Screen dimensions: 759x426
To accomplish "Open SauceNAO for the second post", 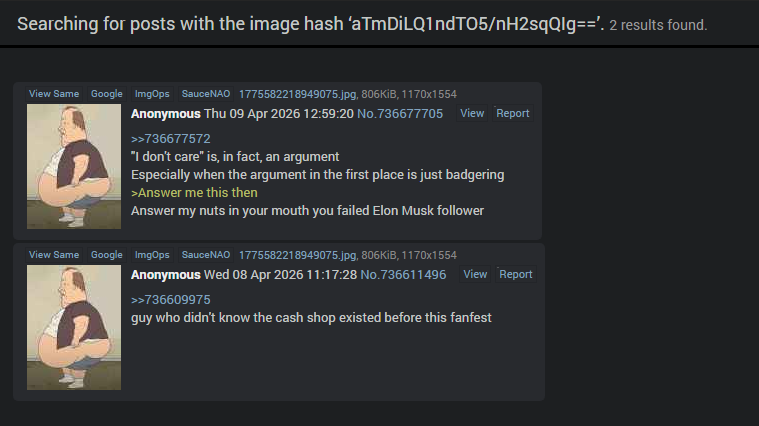I will (x=206, y=255).
